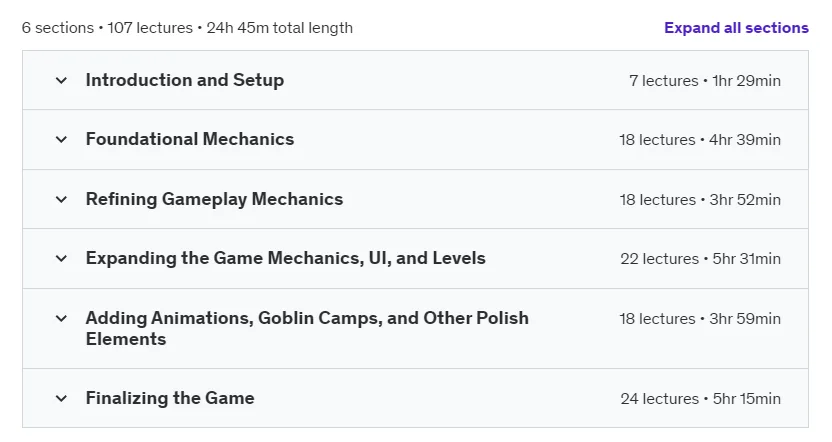Expand chevron for Adding Animations, Goblin Camps

tap(62, 318)
